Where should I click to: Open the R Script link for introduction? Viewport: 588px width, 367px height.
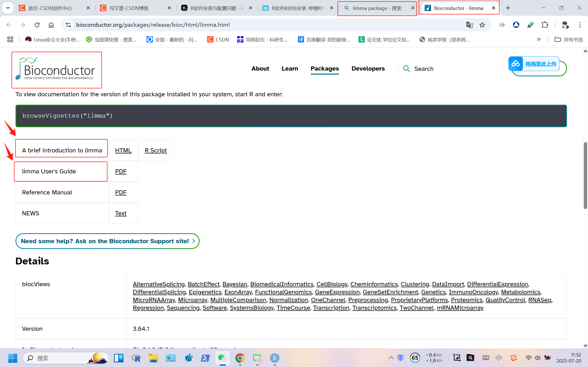[155, 151]
